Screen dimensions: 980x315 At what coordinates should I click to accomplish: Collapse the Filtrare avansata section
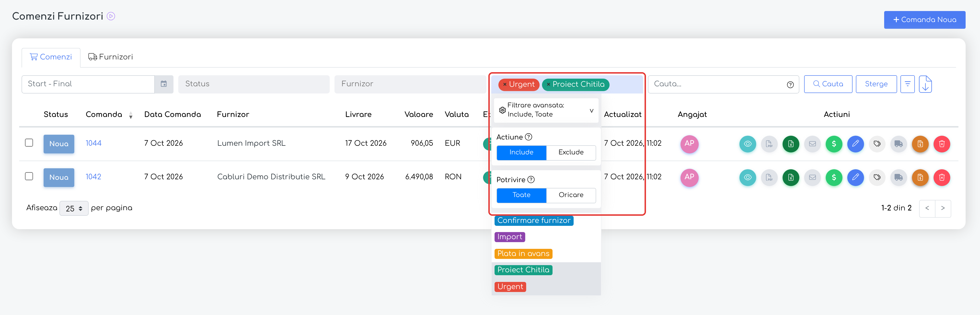click(546, 110)
